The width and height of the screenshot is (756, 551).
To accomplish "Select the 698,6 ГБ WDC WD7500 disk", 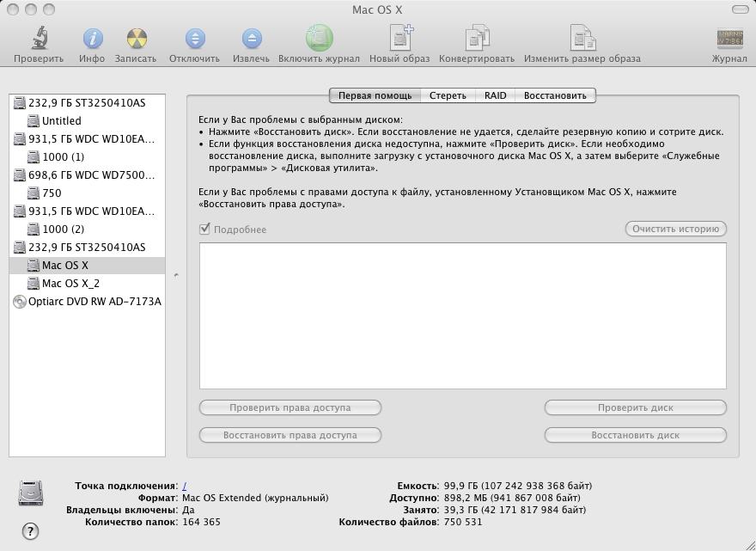I will [87, 175].
